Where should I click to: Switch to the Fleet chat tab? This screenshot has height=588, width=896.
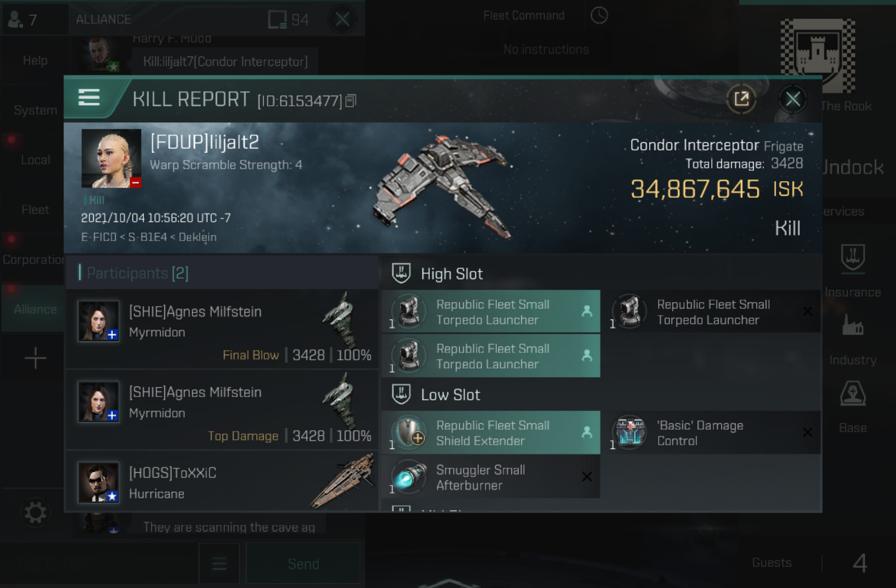tap(35, 210)
